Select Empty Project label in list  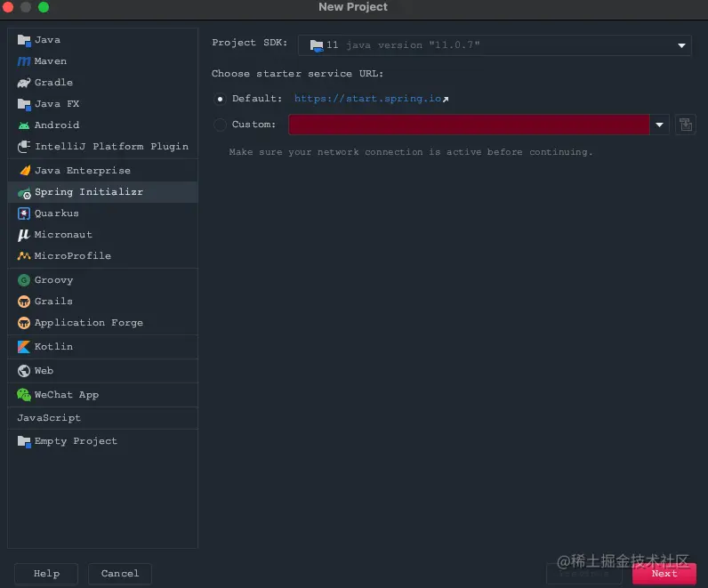(x=76, y=441)
